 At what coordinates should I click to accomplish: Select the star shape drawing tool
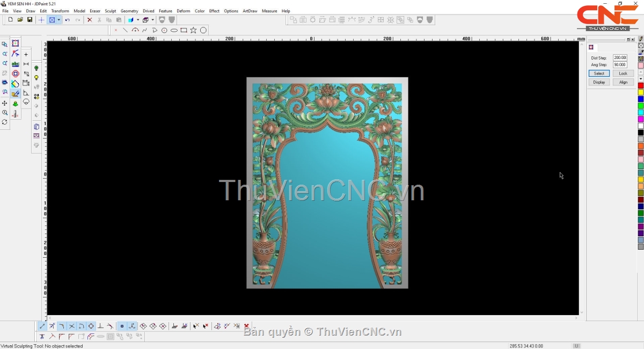click(193, 31)
